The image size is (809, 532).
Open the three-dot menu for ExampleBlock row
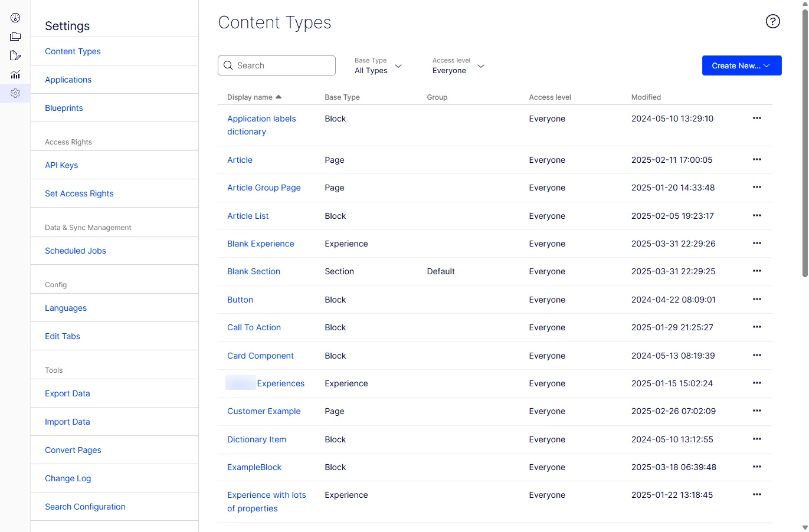757,467
